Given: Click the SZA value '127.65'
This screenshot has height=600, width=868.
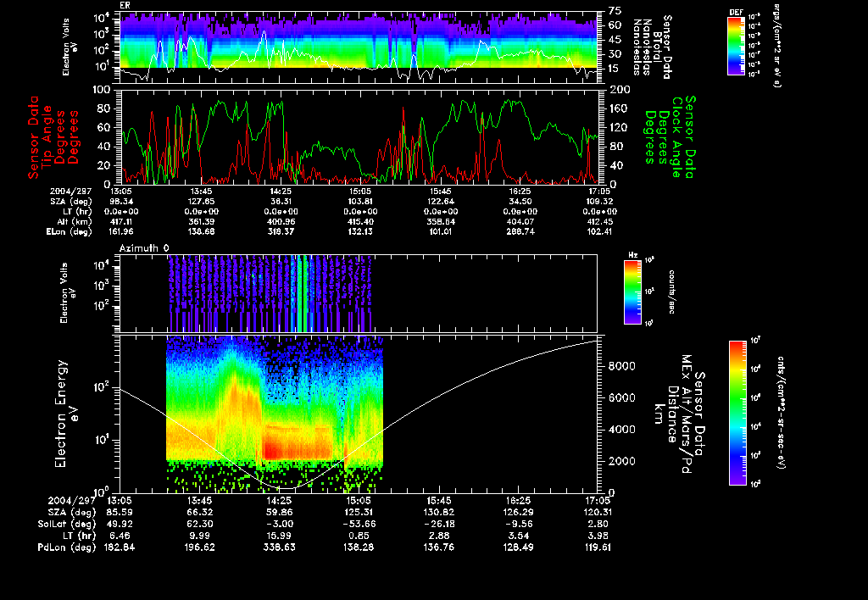Looking at the screenshot, I should point(201,202).
